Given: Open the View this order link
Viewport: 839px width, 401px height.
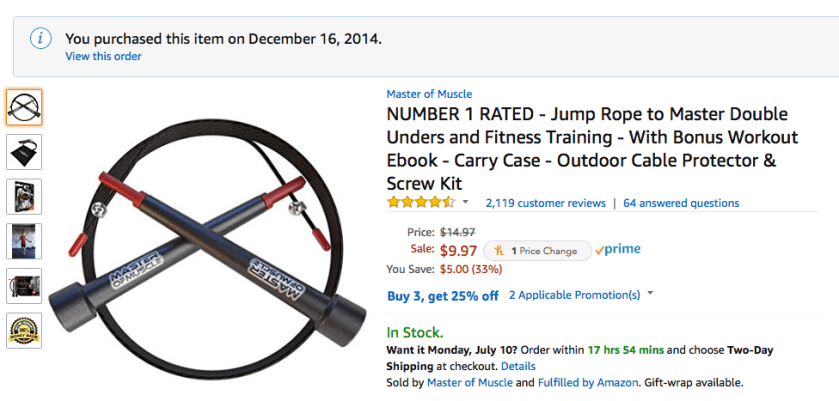Looking at the screenshot, I should tap(103, 57).
